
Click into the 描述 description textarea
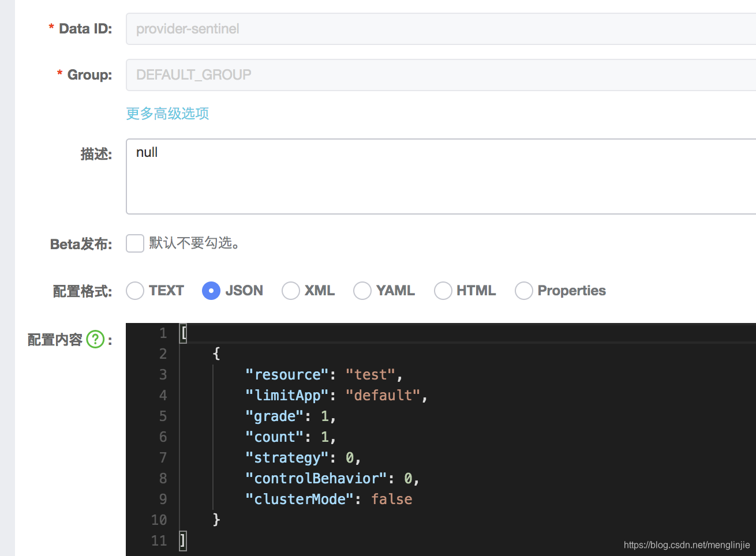point(441,176)
